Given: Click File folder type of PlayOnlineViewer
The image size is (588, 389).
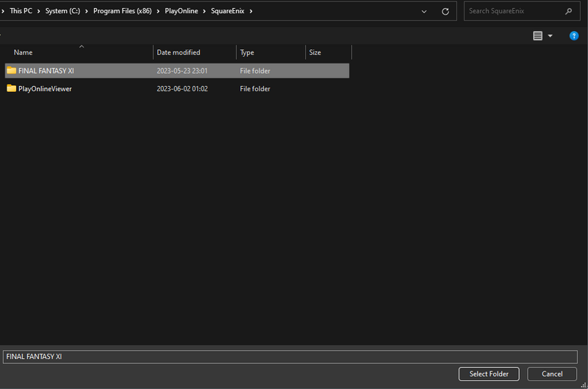Looking at the screenshot, I should click(254, 89).
